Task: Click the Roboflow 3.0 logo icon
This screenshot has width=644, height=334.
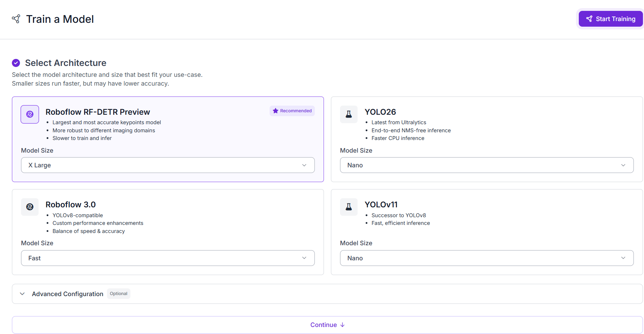Action: click(x=30, y=207)
